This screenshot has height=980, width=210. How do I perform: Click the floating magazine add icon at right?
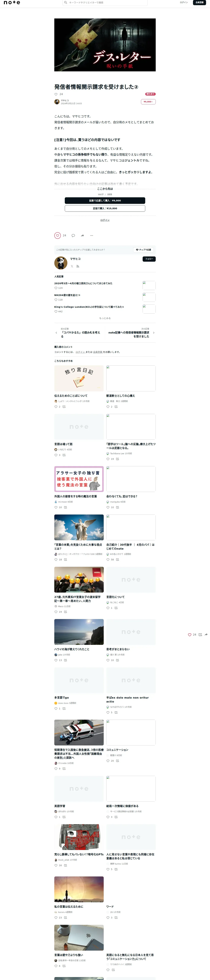[200, 635]
